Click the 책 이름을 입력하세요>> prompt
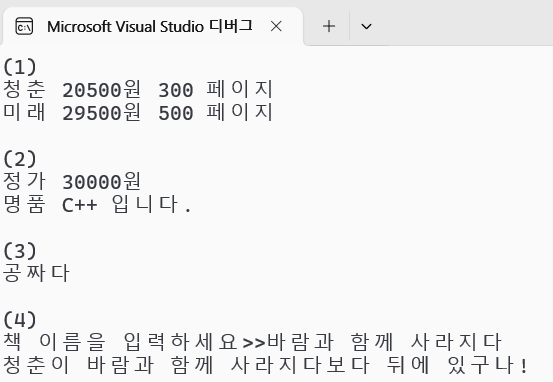 click(x=134, y=342)
